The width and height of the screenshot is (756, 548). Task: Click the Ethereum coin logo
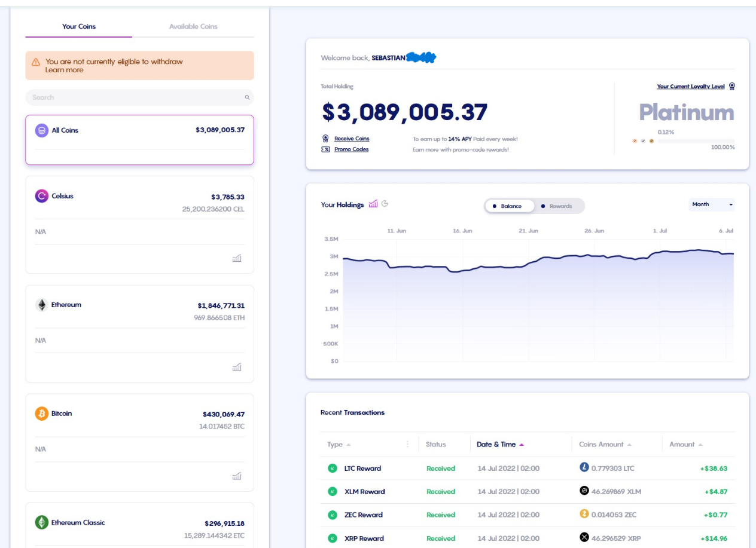(42, 305)
